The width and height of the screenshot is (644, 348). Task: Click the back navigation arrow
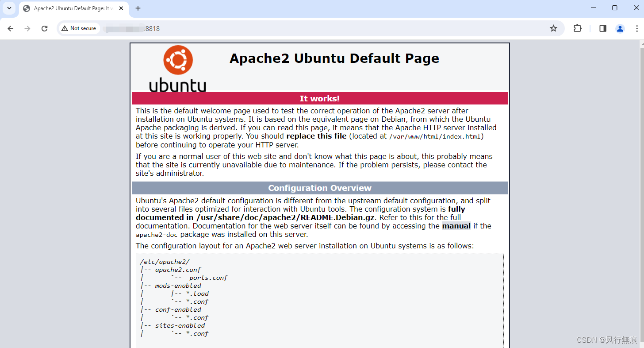tap(11, 28)
